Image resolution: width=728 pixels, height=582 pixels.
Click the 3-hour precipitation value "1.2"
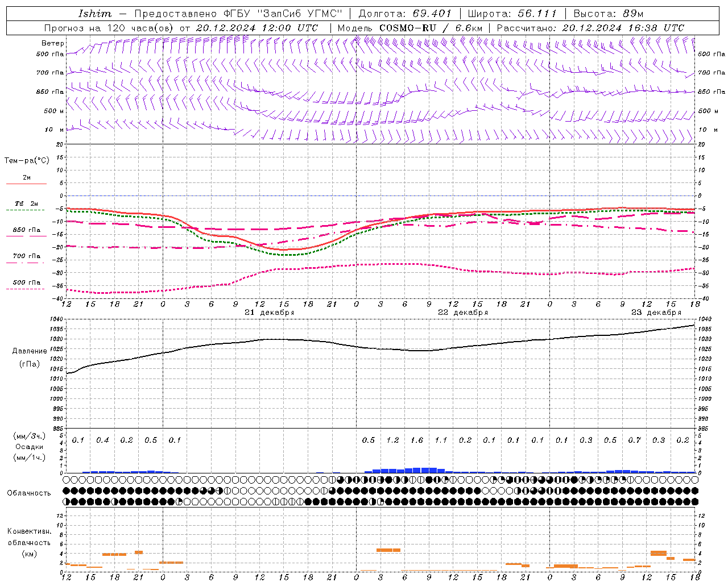click(x=392, y=440)
